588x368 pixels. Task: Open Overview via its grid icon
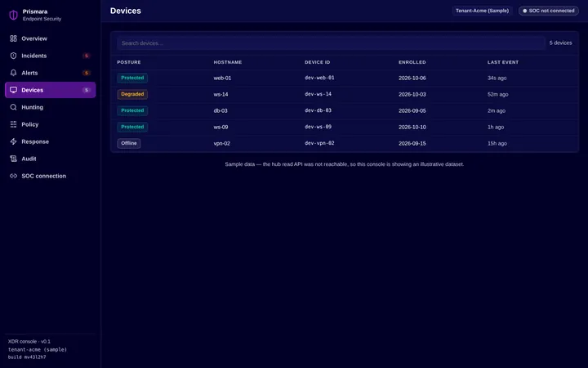pos(14,38)
